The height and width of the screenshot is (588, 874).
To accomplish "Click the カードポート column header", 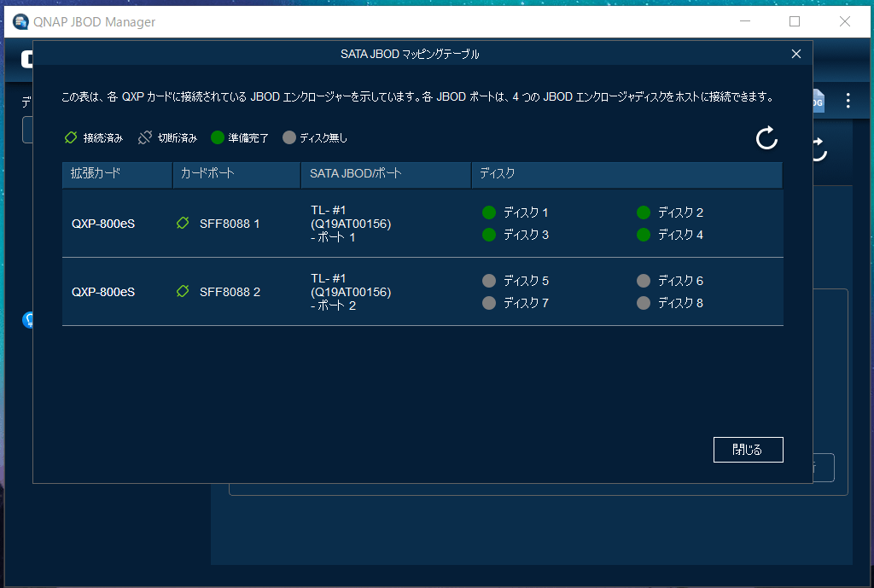I will tap(236, 174).
